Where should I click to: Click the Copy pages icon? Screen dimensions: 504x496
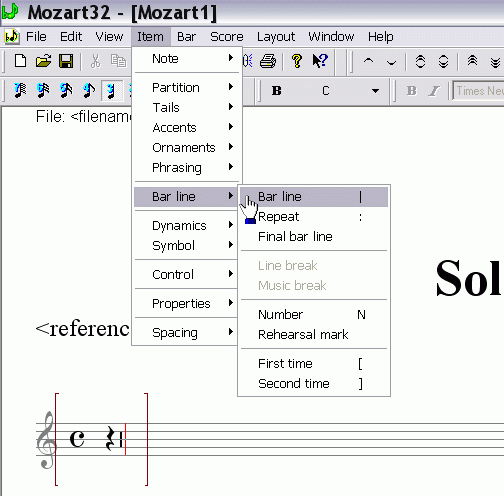point(118,61)
